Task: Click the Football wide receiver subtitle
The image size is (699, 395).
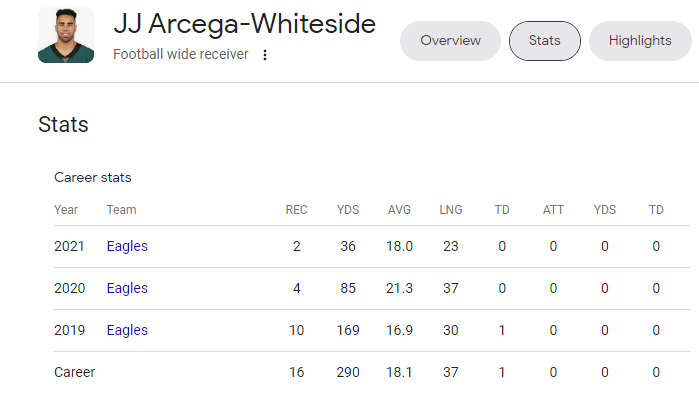Action: click(x=181, y=54)
